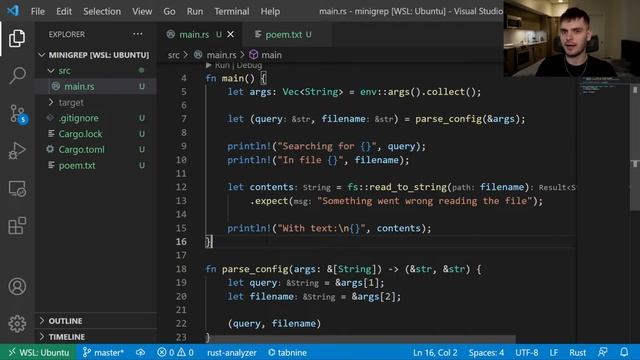
Task: Click rust-analyzer status bar entry
Action: [231, 352]
